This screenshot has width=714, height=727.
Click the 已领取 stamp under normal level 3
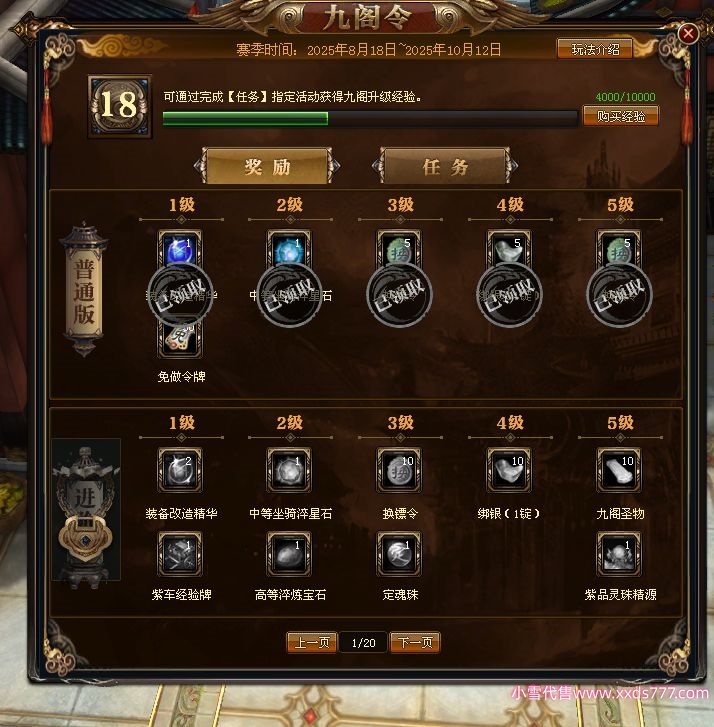tap(399, 295)
